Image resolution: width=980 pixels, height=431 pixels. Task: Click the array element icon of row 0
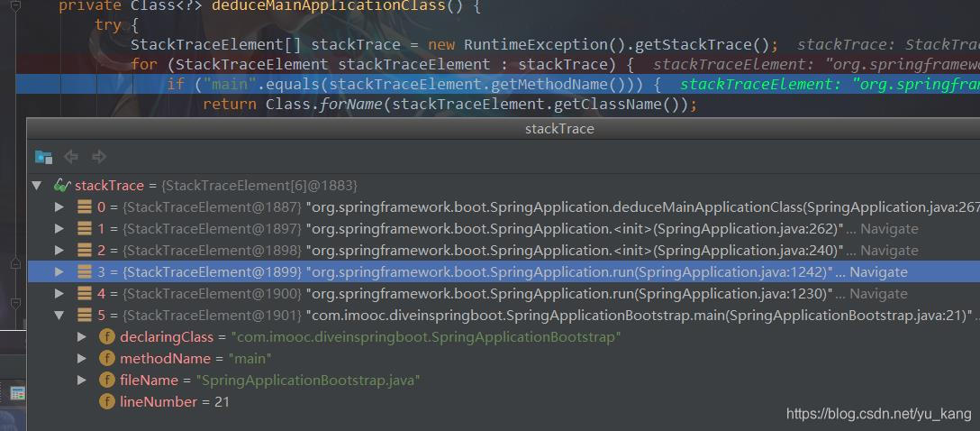[x=85, y=207]
